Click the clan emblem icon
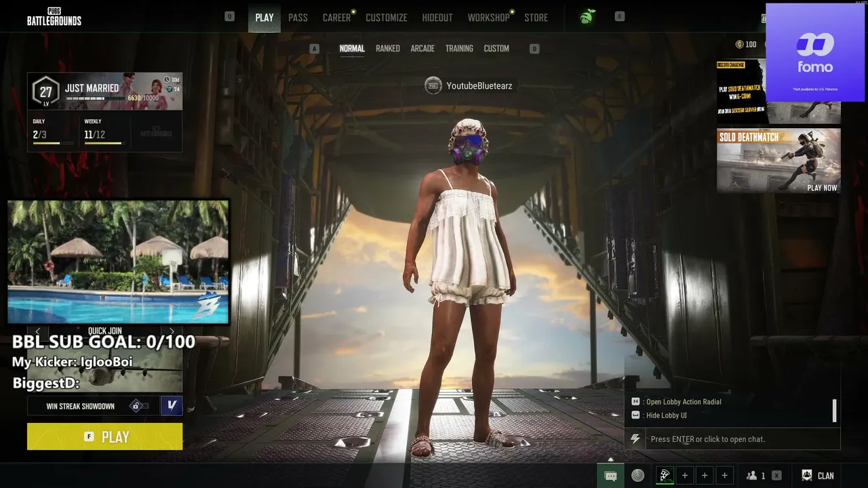Viewport: 868px width, 488px height. point(807,476)
